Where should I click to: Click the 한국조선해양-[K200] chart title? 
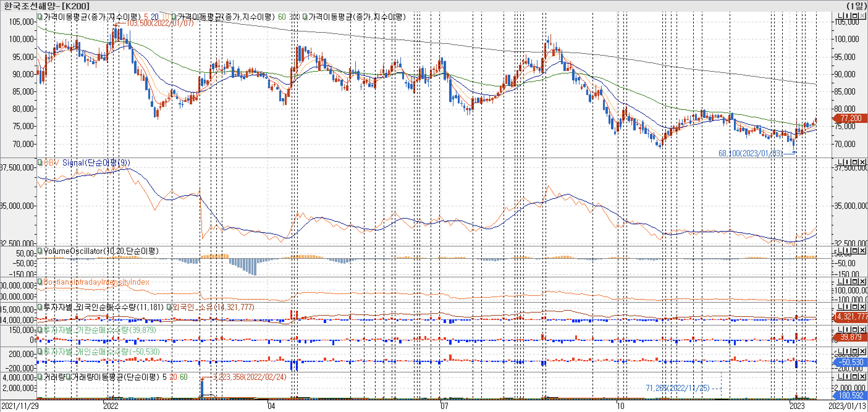click(47, 6)
